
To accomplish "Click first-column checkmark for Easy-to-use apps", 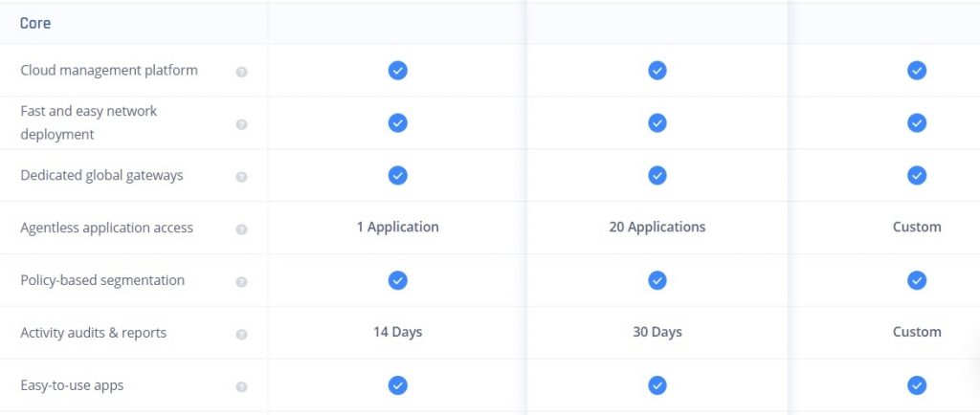I will [x=397, y=385].
